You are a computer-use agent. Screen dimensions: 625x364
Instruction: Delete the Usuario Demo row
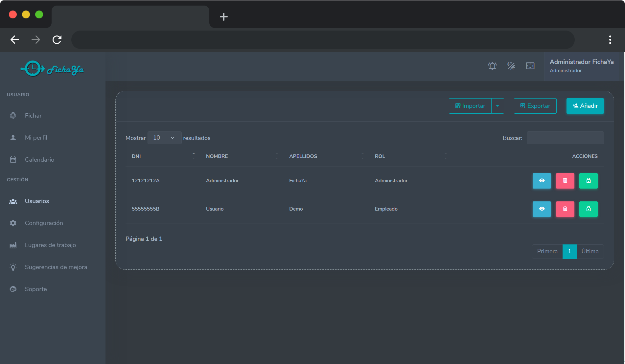[565, 209]
